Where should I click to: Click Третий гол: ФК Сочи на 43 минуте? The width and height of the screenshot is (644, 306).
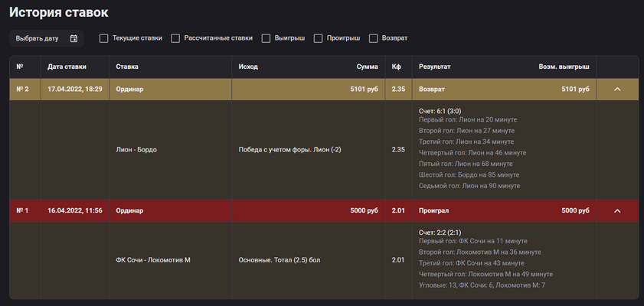pyautogui.click(x=472, y=263)
